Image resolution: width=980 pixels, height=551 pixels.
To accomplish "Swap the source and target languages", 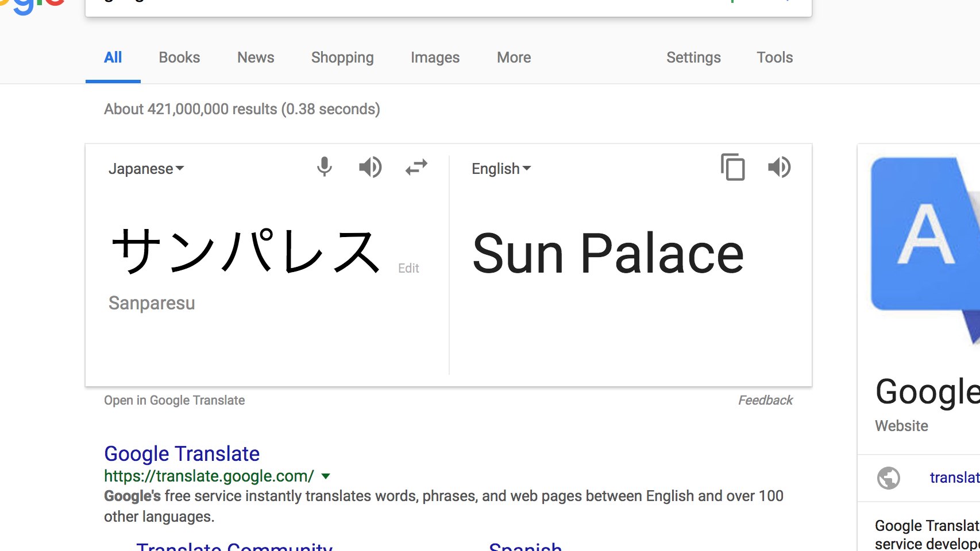I will coord(416,167).
